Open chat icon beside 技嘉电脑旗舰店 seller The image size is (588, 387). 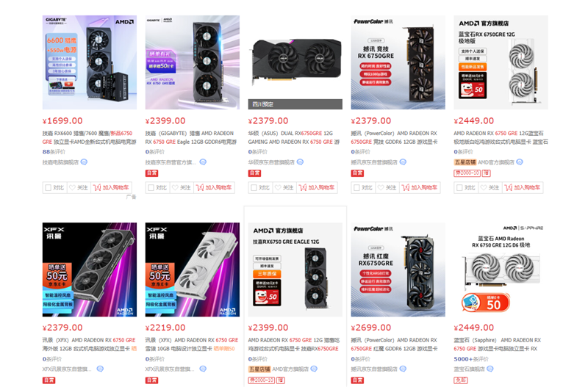(84, 162)
